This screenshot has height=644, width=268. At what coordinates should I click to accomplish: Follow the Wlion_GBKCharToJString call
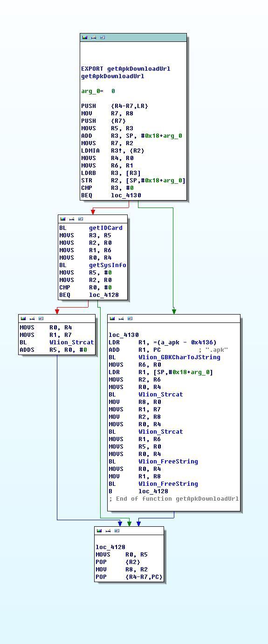179,357
